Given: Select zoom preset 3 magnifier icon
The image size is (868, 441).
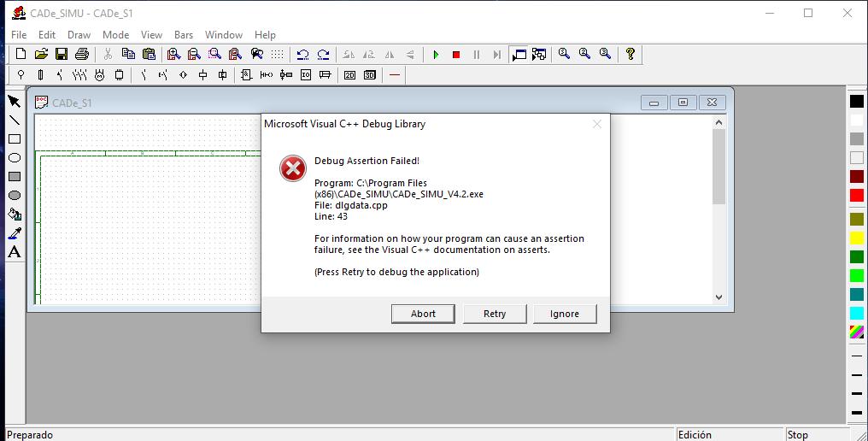Looking at the screenshot, I should (605, 54).
